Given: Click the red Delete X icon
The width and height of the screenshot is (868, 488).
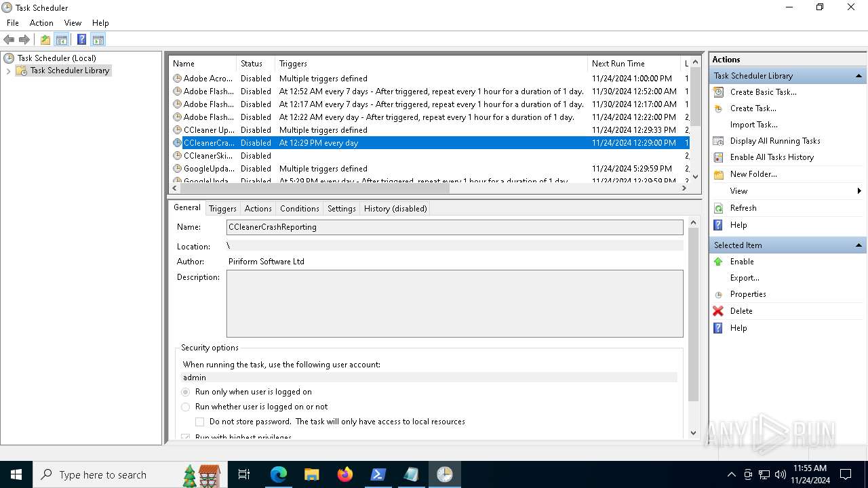Looking at the screenshot, I should coord(718,311).
